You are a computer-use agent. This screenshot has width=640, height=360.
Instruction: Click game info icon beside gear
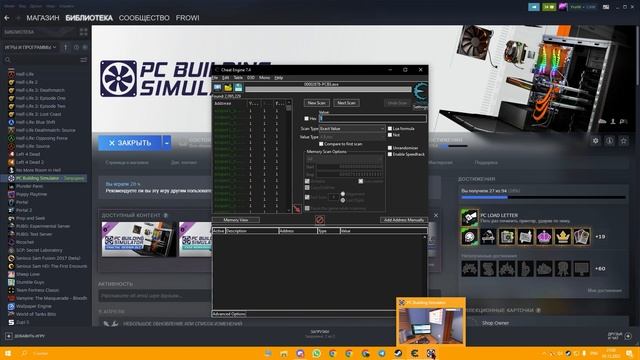(x=609, y=141)
